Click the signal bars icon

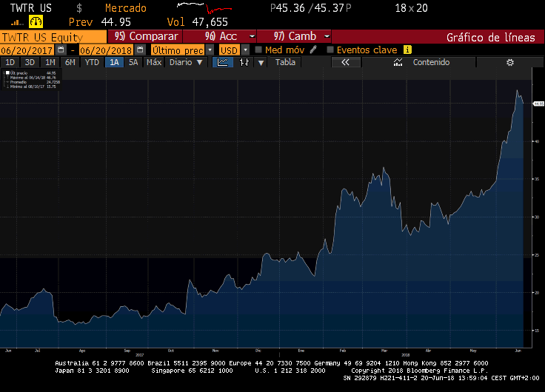coord(17,23)
